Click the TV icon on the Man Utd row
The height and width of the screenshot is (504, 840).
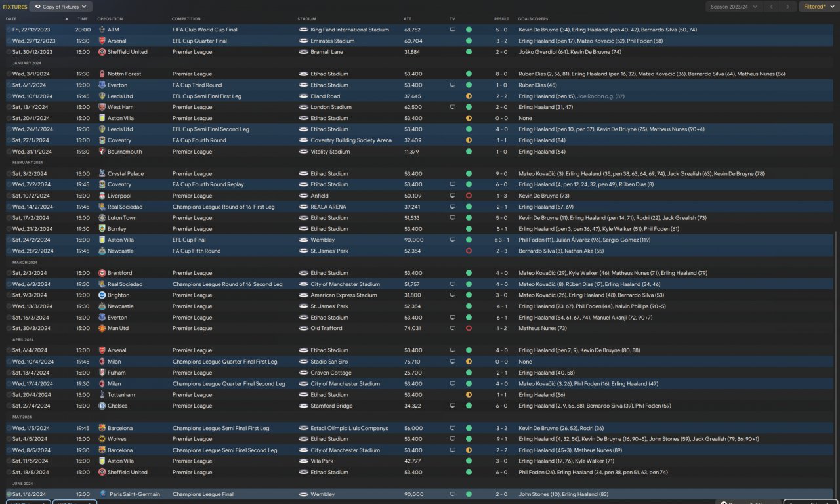452,328
